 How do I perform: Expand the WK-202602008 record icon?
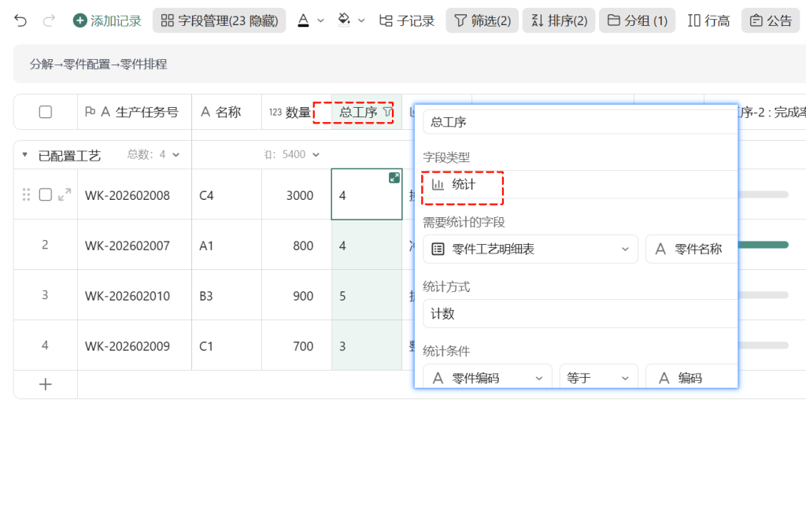[x=65, y=194]
